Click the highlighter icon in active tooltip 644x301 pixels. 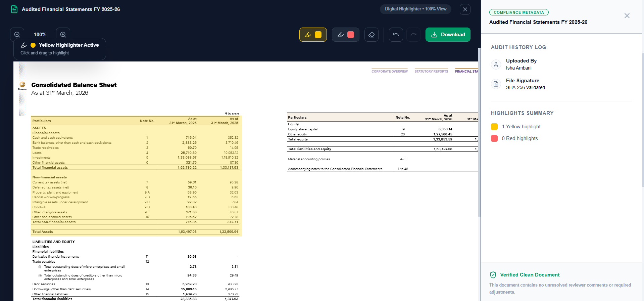(24, 45)
